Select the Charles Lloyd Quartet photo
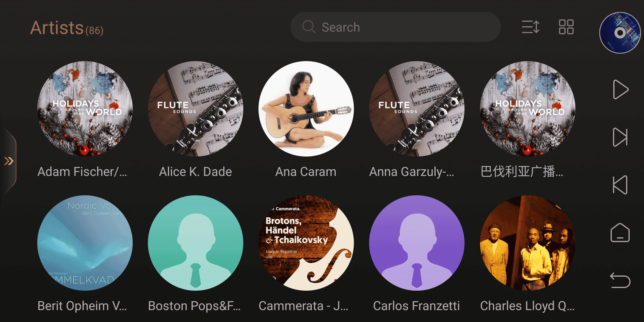The image size is (644, 322). pyautogui.click(x=527, y=243)
